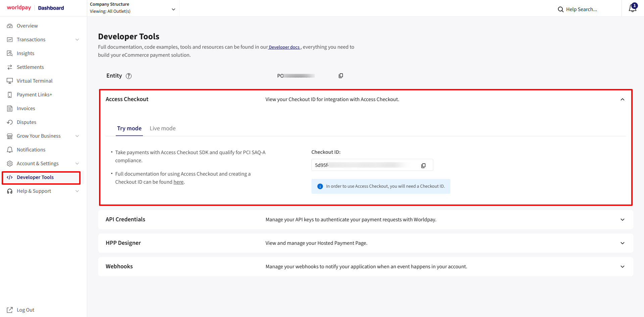The image size is (644, 317).
Task: Click the Access Checkout section title
Action: (x=127, y=99)
